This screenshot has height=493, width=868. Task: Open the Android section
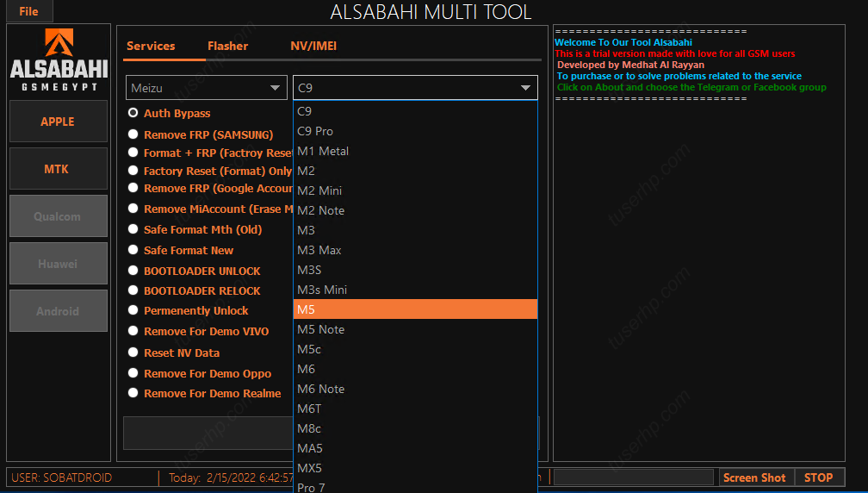point(59,311)
